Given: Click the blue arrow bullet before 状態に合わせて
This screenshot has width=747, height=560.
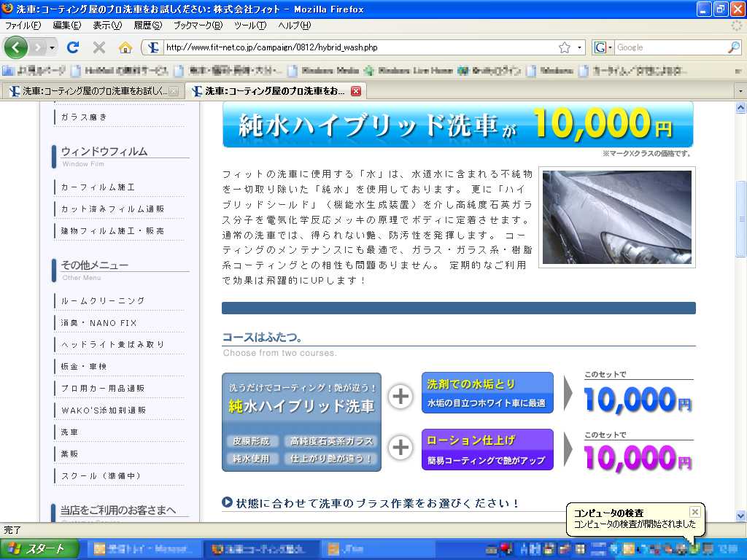Looking at the screenshot, I should [x=228, y=502].
